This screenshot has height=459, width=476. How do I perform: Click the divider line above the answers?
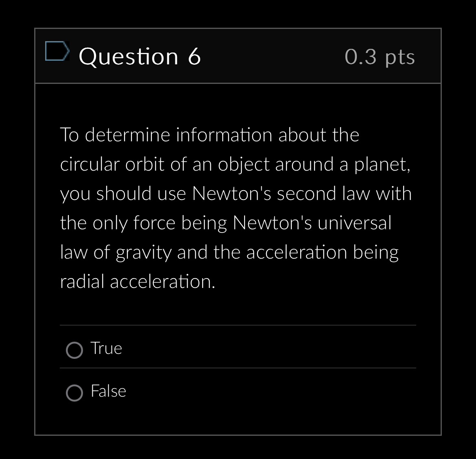(x=238, y=325)
